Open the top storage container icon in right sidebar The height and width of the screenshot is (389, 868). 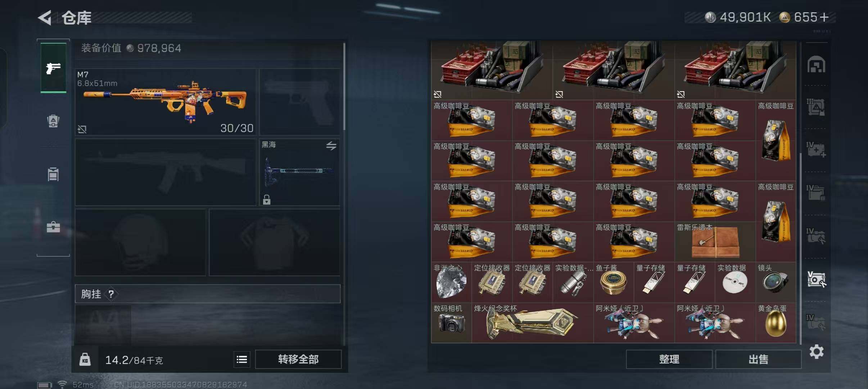pyautogui.click(x=816, y=64)
